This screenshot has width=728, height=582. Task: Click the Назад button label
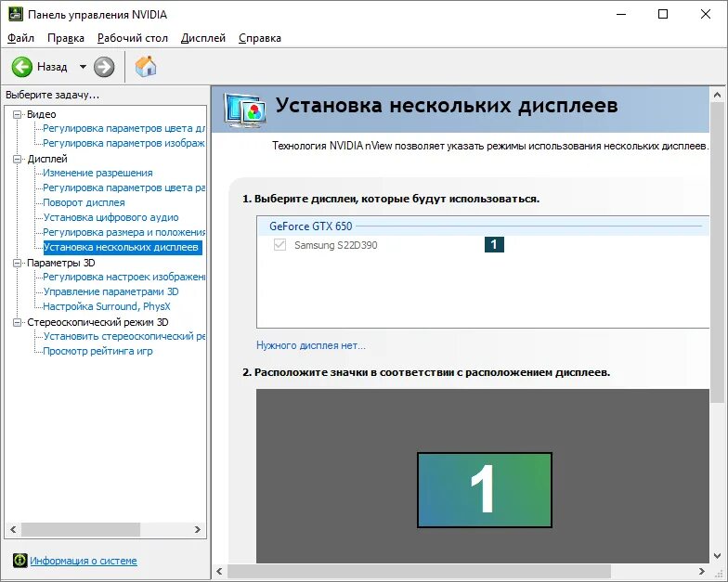pyautogui.click(x=52, y=67)
